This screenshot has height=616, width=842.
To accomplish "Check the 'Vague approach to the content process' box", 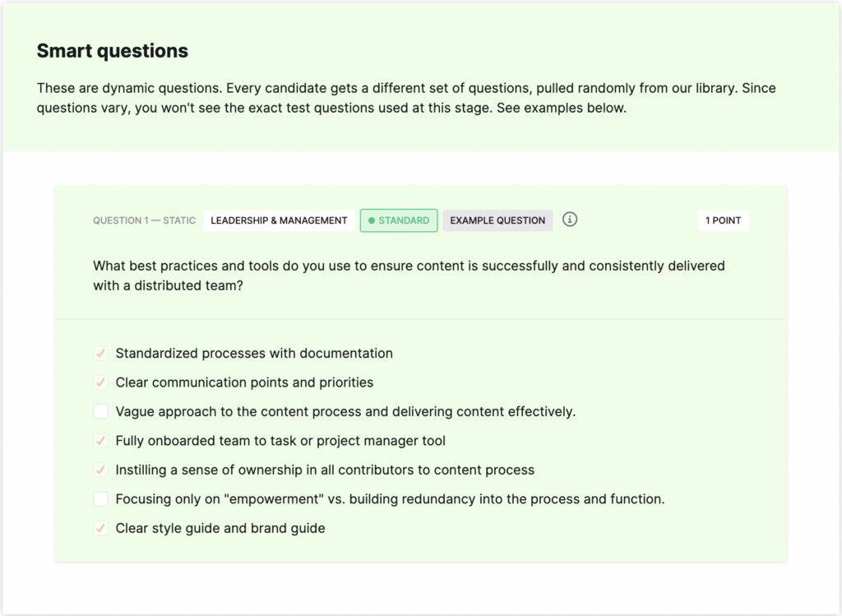I will click(x=100, y=411).
